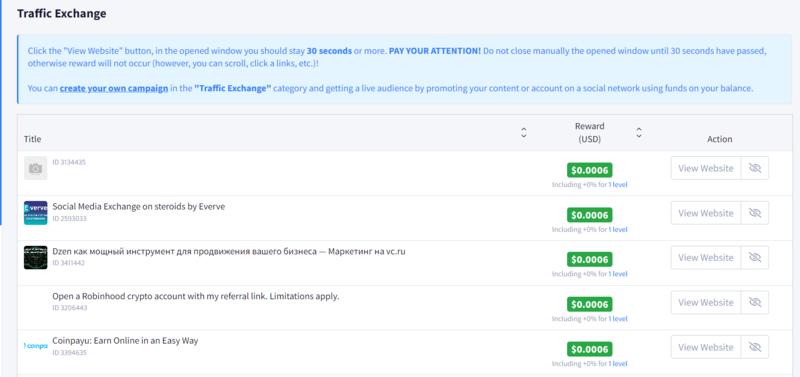Click the Everve logo thumbnail
This screenshot has height=377, width=800.
36,213
